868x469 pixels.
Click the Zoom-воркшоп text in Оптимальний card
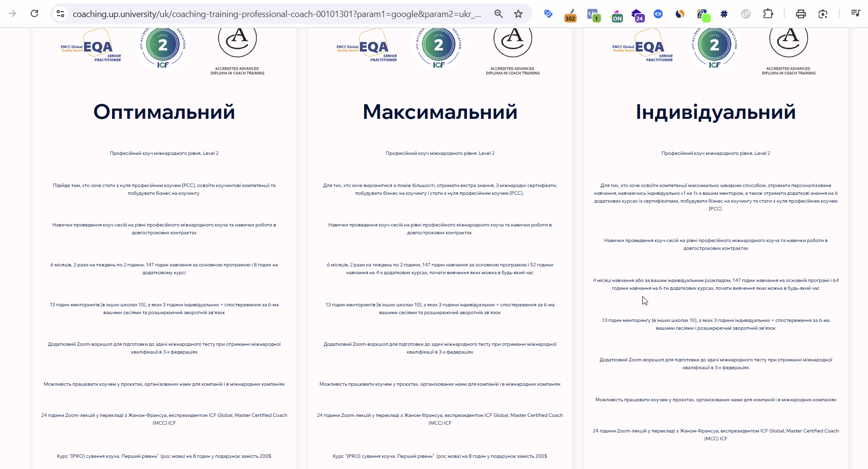point(164,348)
